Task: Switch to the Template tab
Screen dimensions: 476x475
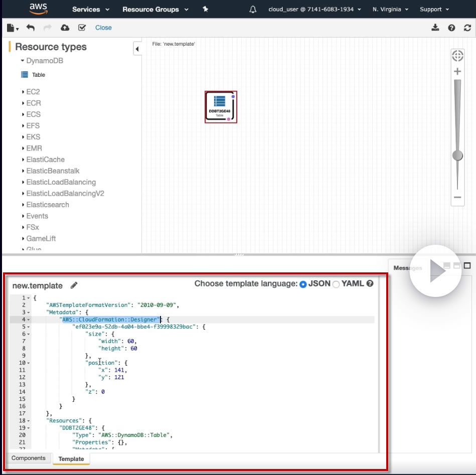Action: pyautogui.click(x=71, y=458)
